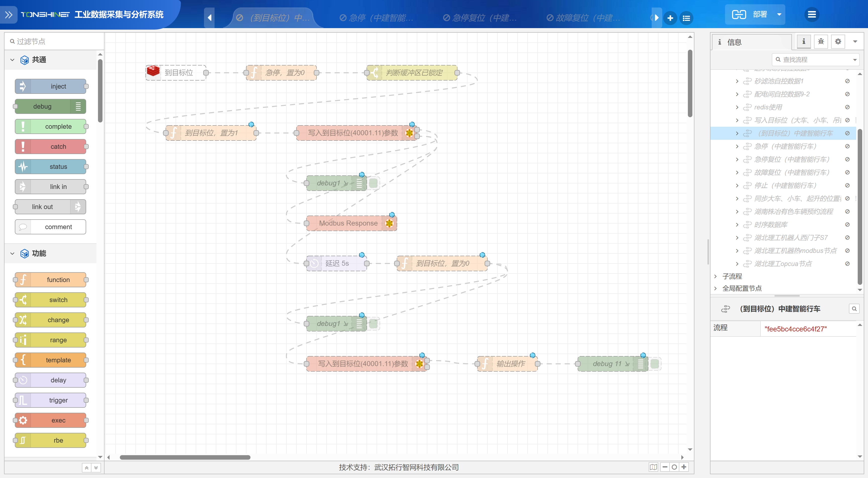Open the flow list icon
Screen dimensions: 868x478
click(x=686, y=18)
